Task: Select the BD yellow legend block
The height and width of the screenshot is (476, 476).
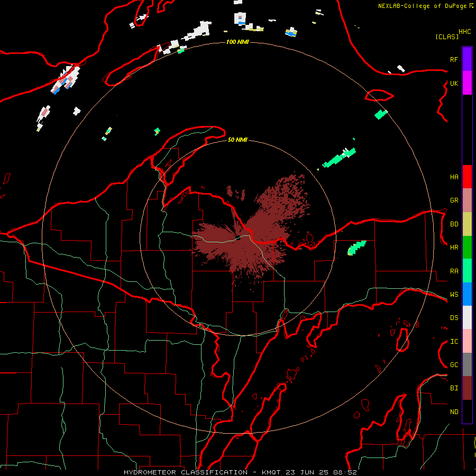Action: [x=467, y=224]
